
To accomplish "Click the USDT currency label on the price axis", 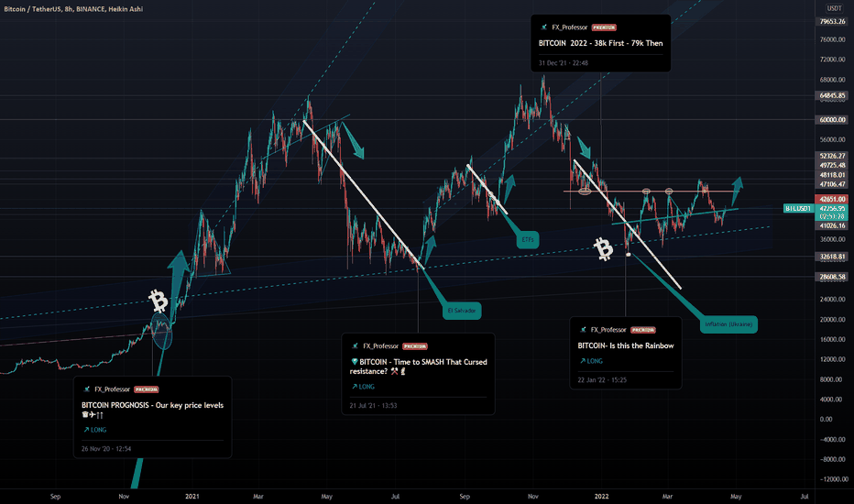I will pyautogui.click(x=834, y=8).
